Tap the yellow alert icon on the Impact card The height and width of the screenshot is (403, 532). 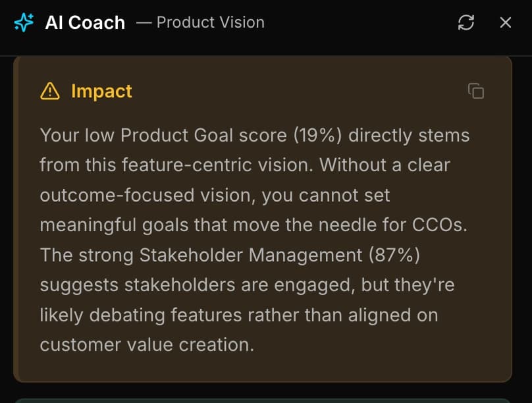[x=50, y=91]
